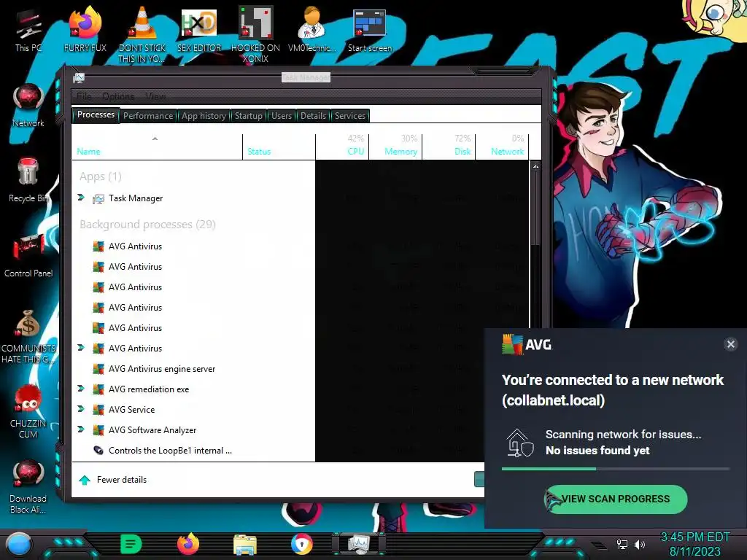Switch to the Users tab
Image resolution: width=747 pixels, height=560 pixels.
coord(282,116)
